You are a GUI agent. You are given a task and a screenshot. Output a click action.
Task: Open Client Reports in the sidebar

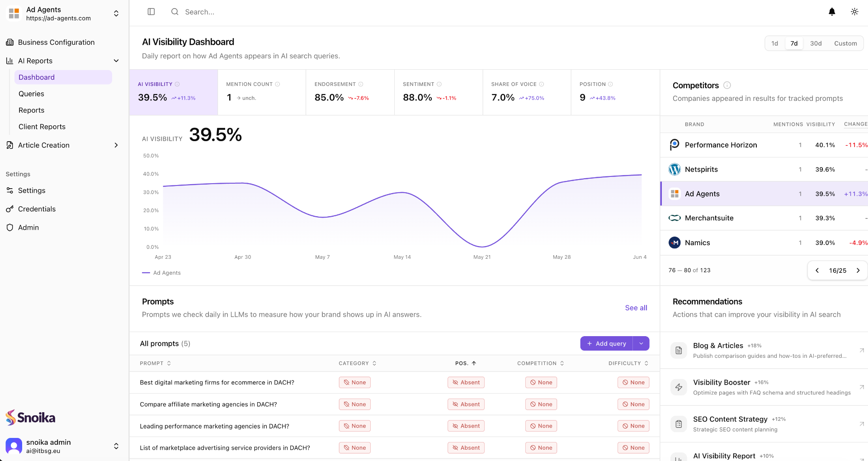pyautogui.click(x=63, y=127)
